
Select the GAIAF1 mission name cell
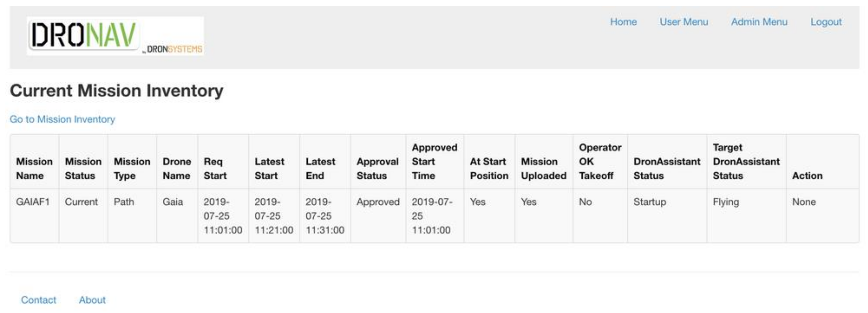pos(33,202)
